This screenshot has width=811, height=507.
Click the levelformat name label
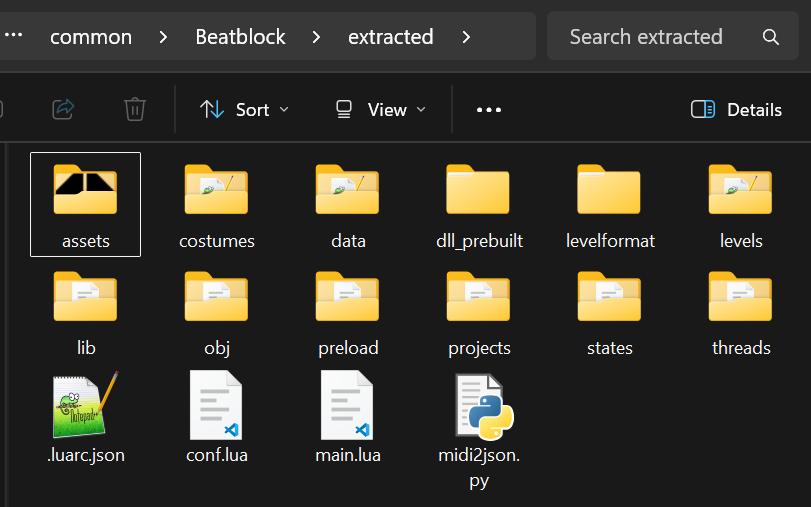coord(610,241)
